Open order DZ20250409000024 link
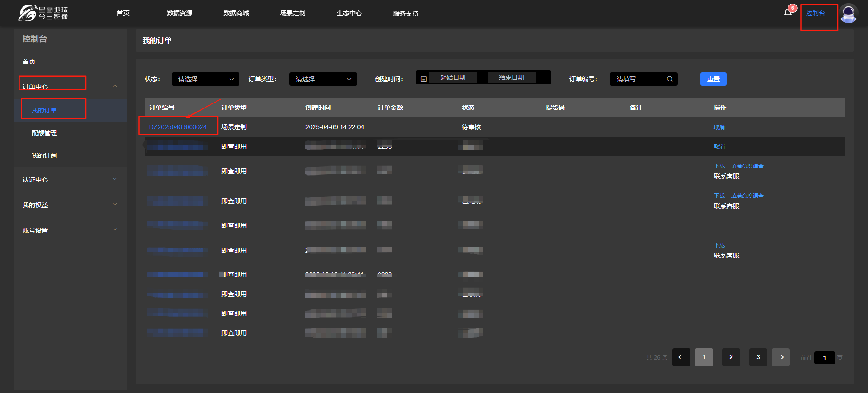This screenshot has height=393, width=868. (x=178, y=127)
